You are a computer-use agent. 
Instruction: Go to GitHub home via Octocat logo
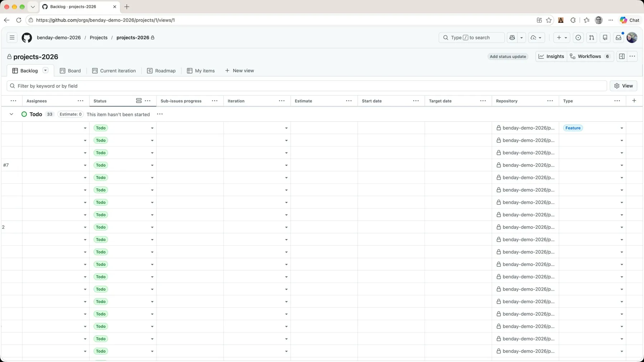tap(27, 38)
